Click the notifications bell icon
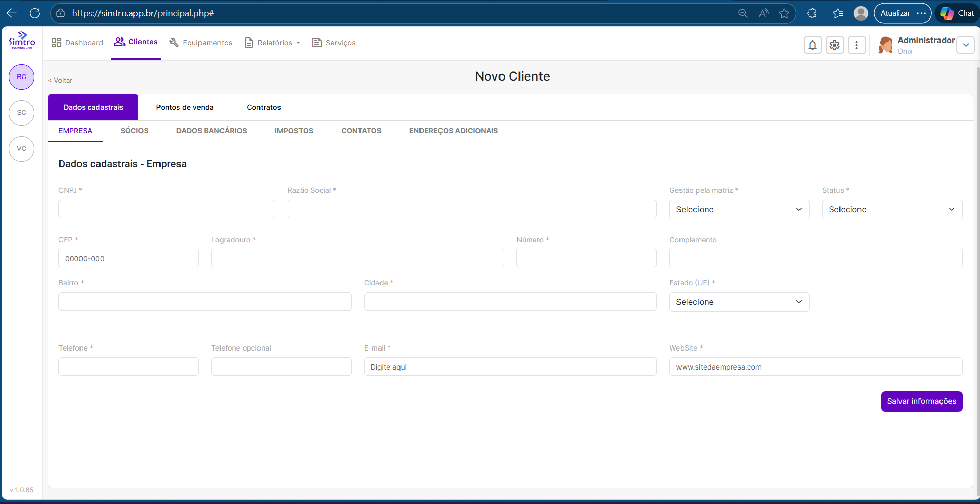The height and width of the screenshot is (504, 980). click(812, 45)
